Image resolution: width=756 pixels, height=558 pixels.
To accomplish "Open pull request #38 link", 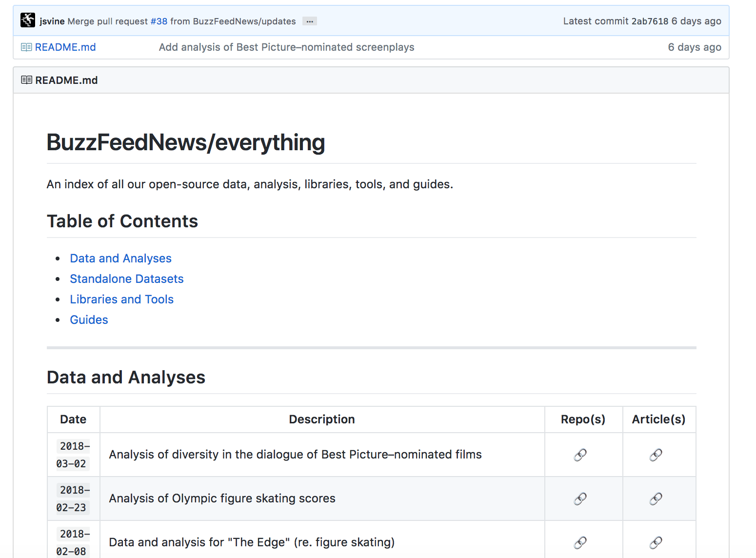I will pyautogui.click(x=159, y=21).
